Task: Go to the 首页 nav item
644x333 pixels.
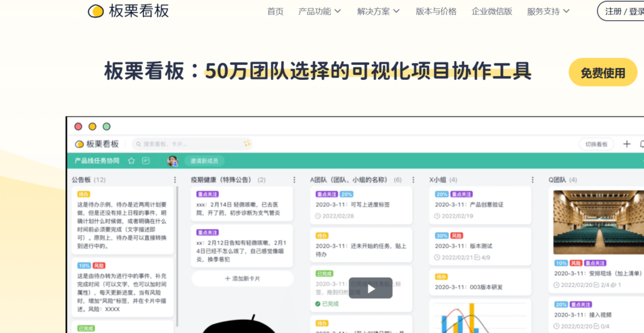Action: tap(275, 11)
